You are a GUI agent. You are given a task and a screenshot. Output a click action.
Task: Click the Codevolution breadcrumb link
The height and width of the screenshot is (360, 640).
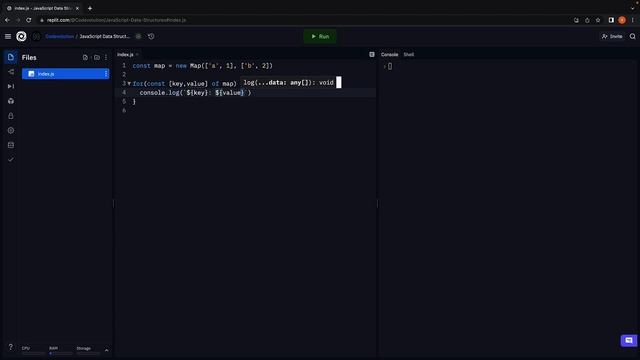pos(59,36)
